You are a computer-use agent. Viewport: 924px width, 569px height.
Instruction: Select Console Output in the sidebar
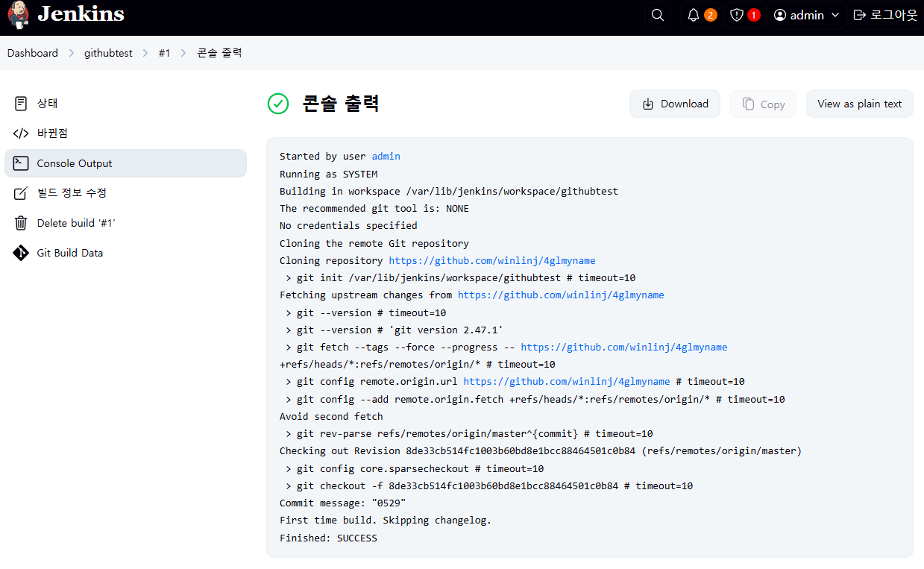coord(125,163)
